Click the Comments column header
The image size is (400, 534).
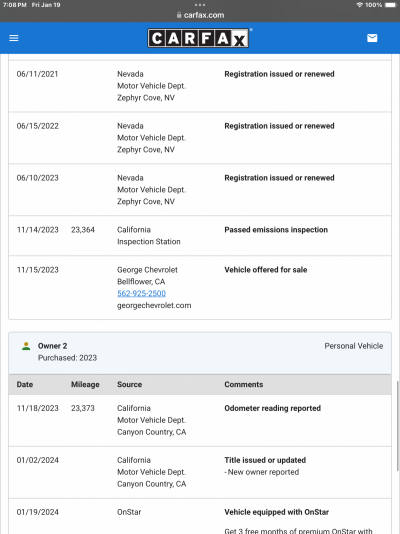[244, 384]
